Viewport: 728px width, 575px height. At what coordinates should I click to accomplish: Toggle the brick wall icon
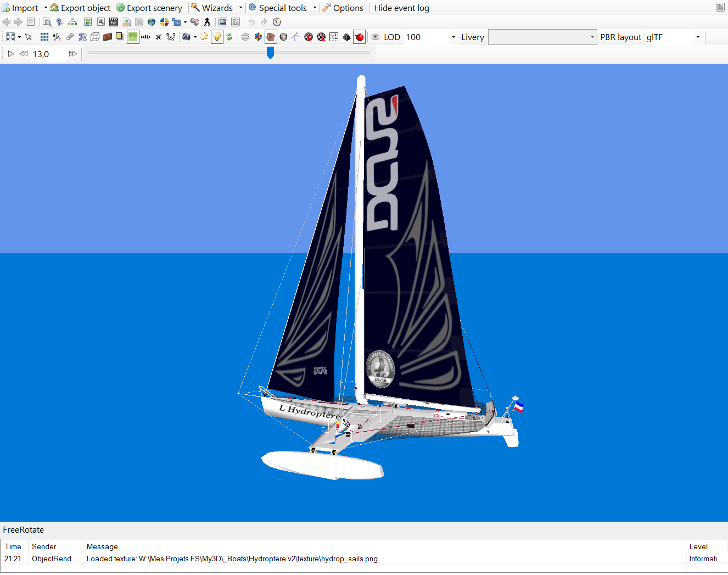108,37
